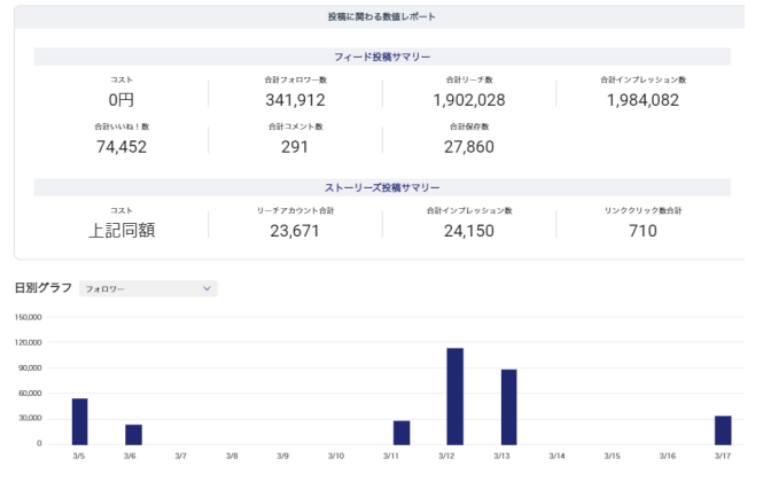Select the 3/17 bar at the chart's end
The width and height of the screenshot is (765, 477).
[x=723, y=430]
